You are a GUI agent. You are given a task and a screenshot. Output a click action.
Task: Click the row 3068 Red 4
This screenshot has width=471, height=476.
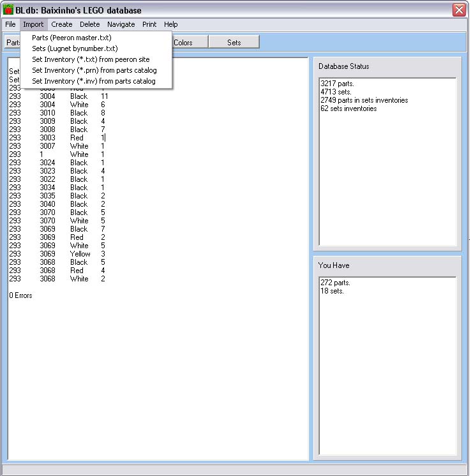coord(57,271)
